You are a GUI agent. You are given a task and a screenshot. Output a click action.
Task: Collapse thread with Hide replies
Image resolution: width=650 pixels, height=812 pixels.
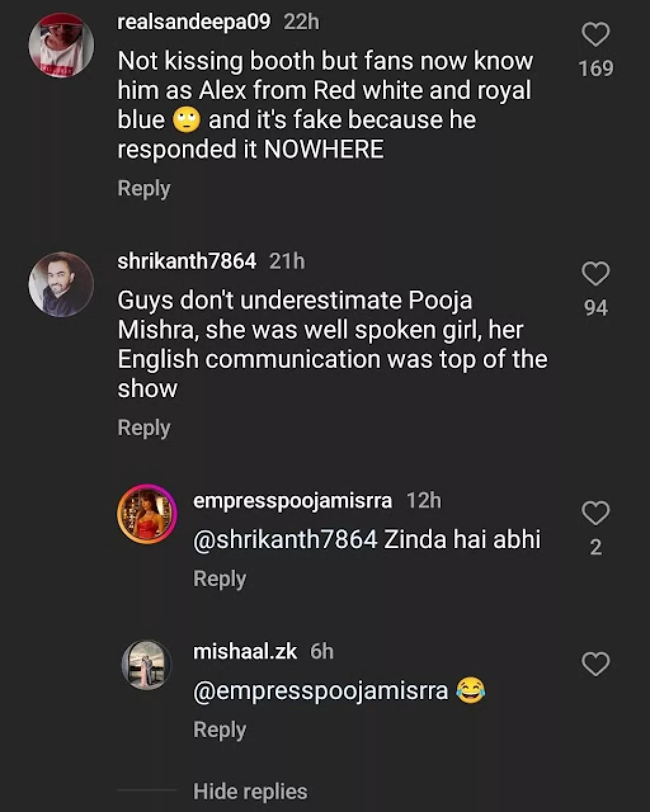pyautogui.click(x=250, y=791)
